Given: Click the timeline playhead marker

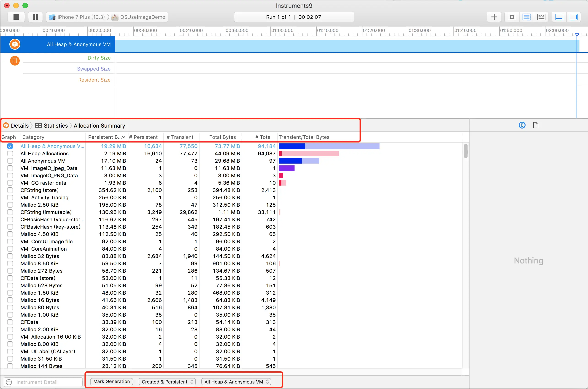Looking at the screenshot, I should pos(577,35).
